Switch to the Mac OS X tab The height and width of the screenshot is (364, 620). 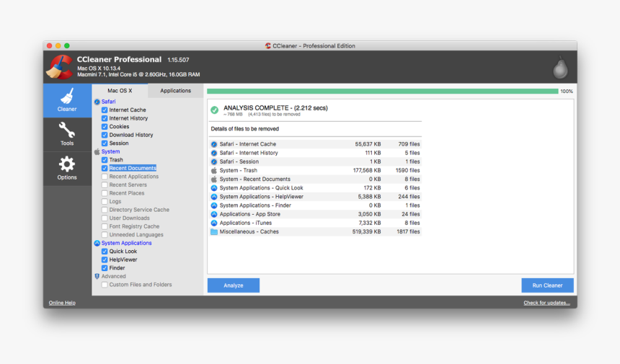click(x=120, y=91)
